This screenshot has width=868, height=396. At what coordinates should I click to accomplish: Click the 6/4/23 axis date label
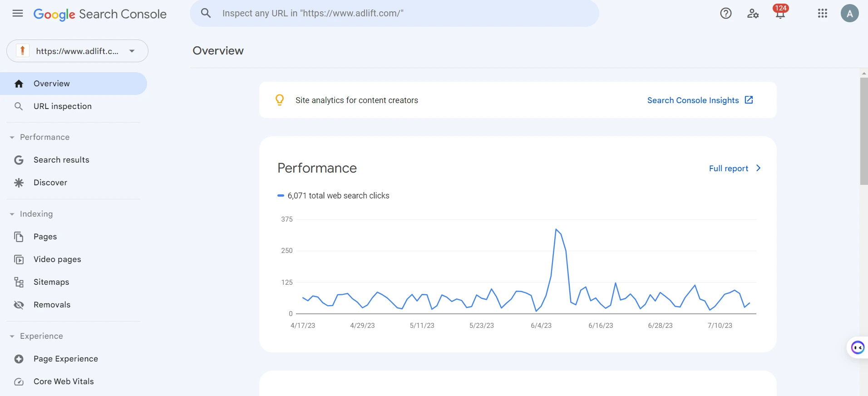[541, 326]
